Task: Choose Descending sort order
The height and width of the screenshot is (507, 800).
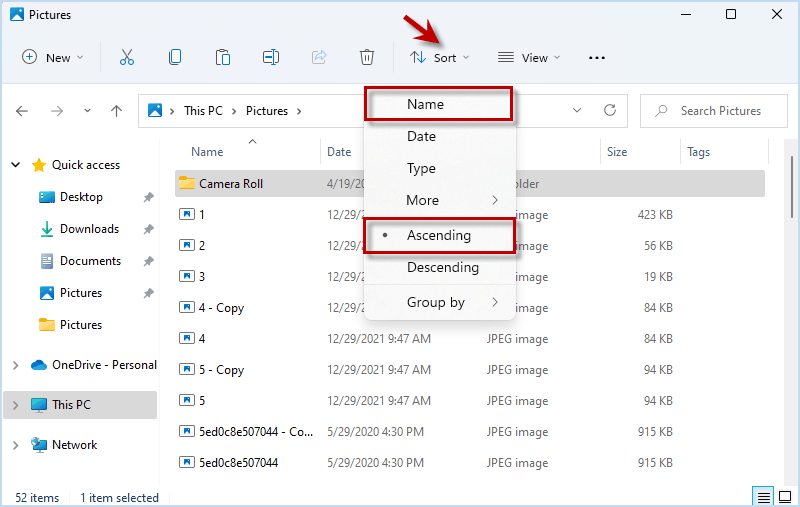Action: (x=439, y=267)
